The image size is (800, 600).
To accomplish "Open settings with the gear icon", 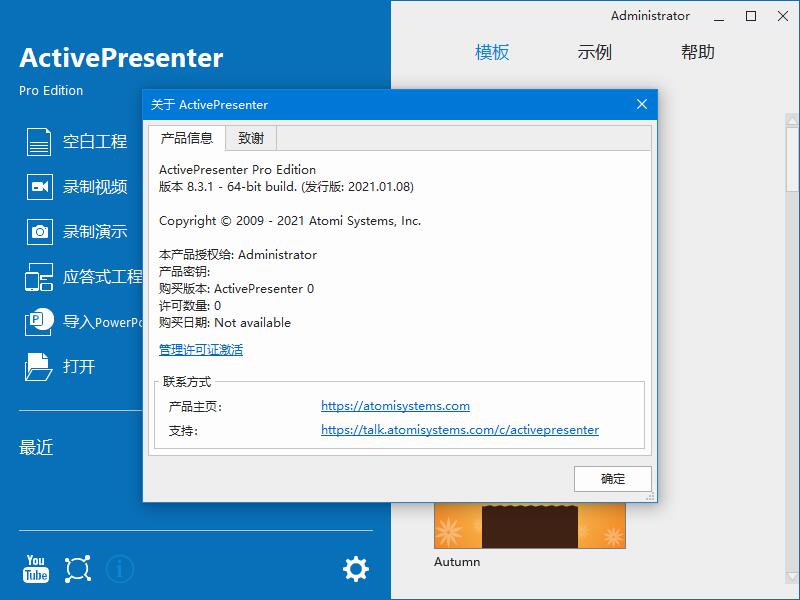I will pyautogui.click(x=356, y=569).
